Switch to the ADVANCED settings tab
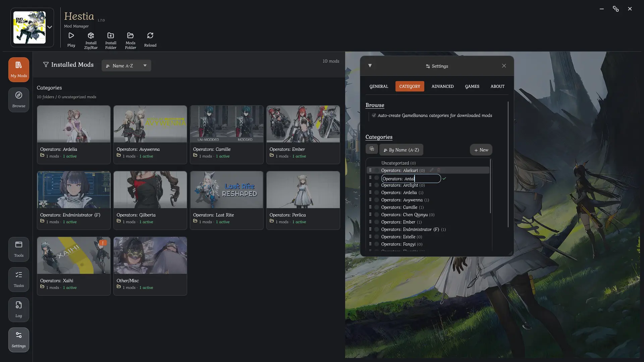The width and height of the screenshot is (644, 362). (x=442, y=86)
